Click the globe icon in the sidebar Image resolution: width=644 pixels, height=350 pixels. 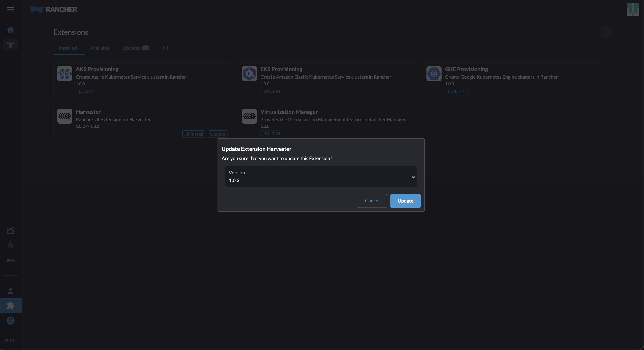(11, 321)
